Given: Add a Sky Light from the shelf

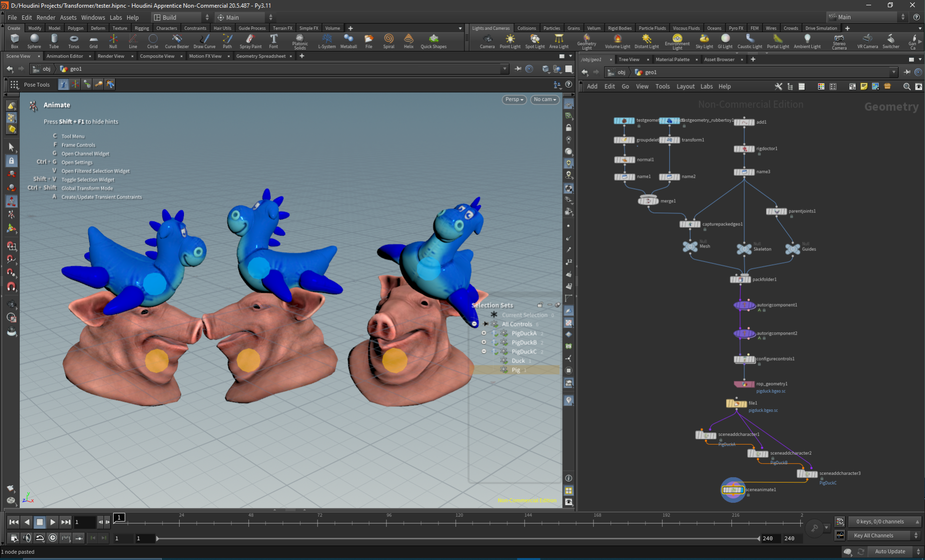Looking at the screenshot, I should (704, 41).
